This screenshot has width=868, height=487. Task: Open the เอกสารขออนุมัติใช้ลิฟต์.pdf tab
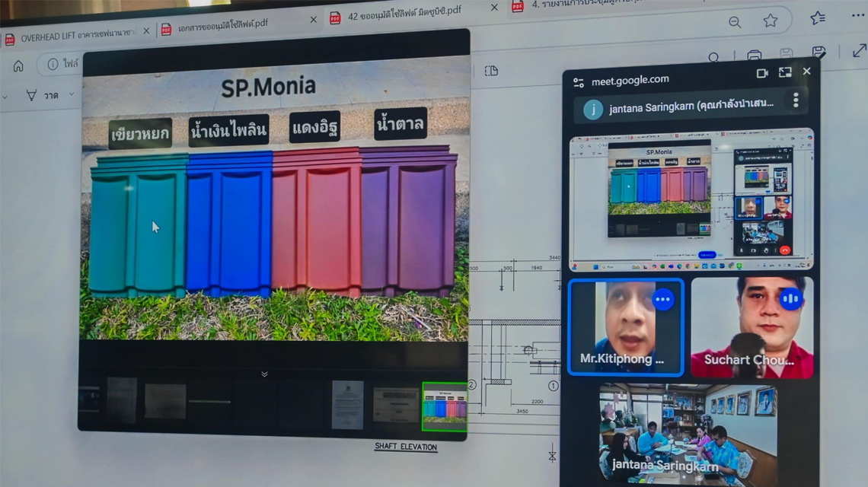[x=222, y=25]
